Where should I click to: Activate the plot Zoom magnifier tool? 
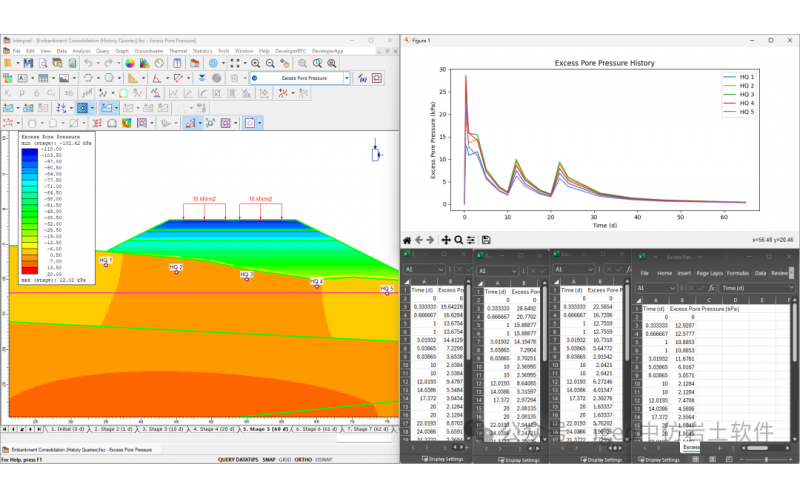459,240
